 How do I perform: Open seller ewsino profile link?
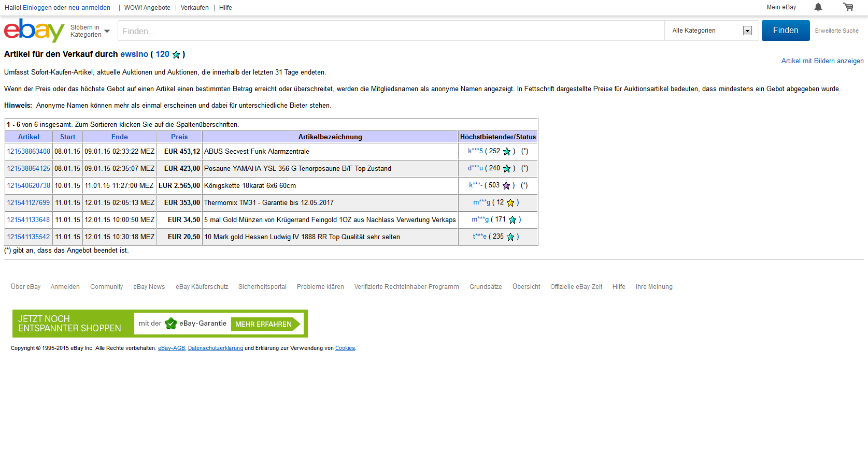134,54
